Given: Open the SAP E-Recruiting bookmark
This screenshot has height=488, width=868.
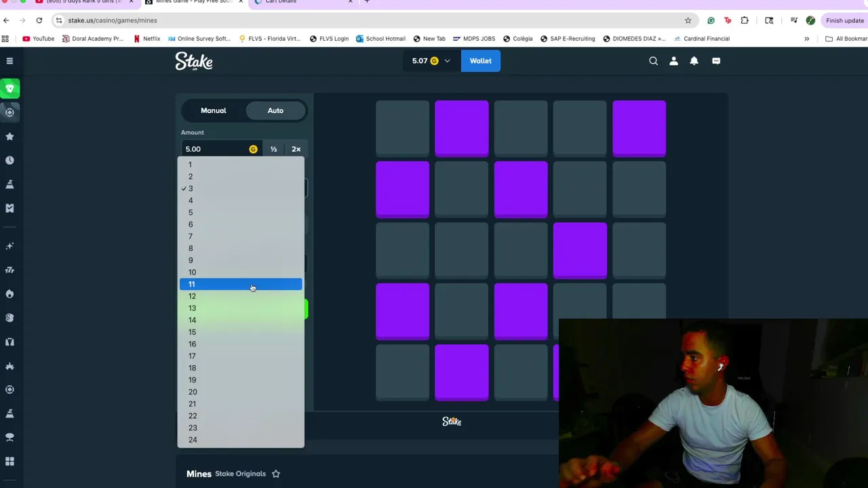Looking at the screenshot, I should point(567,39).
